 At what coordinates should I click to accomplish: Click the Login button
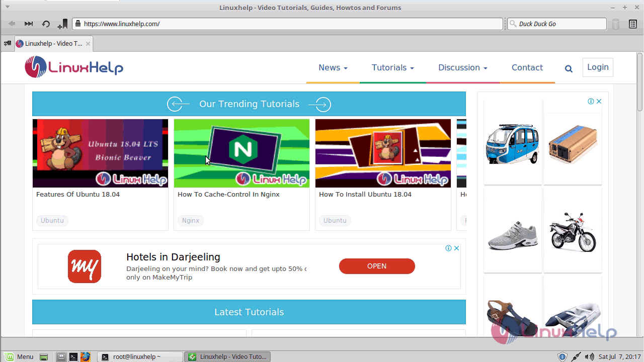[598, 67]
